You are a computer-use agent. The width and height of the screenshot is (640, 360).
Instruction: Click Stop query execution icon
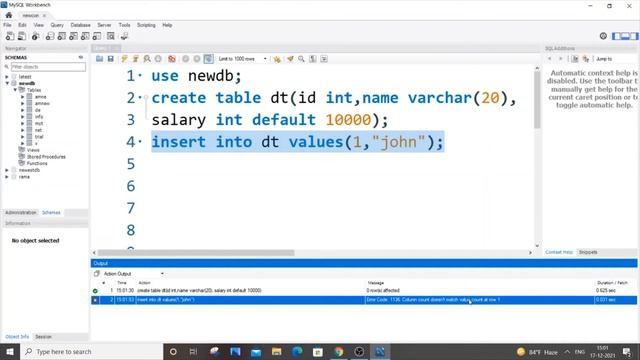(x=158, y=59)
